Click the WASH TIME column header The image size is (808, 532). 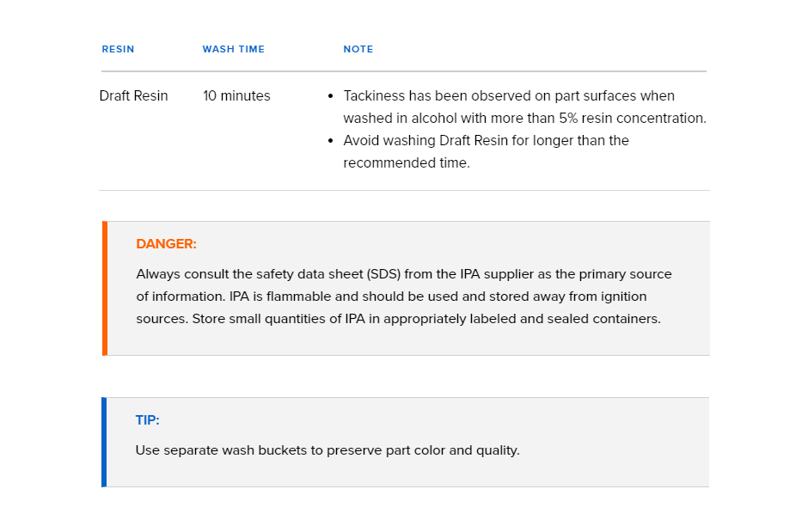[234, 49]
